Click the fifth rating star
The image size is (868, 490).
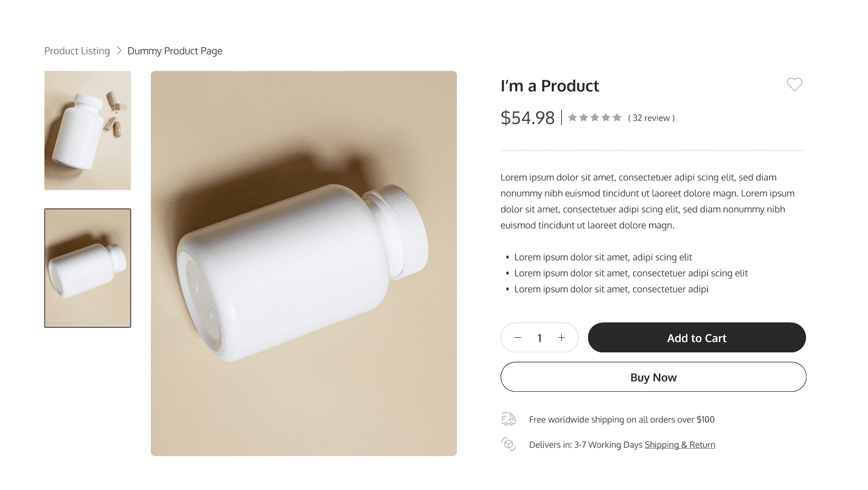coord(617,117)
